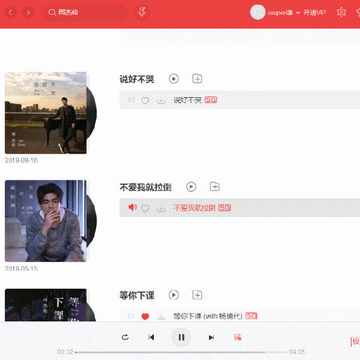Screen dimensions: 360x360
Task: Click the 2019-09-16 release date
Action: click(21, 160)
